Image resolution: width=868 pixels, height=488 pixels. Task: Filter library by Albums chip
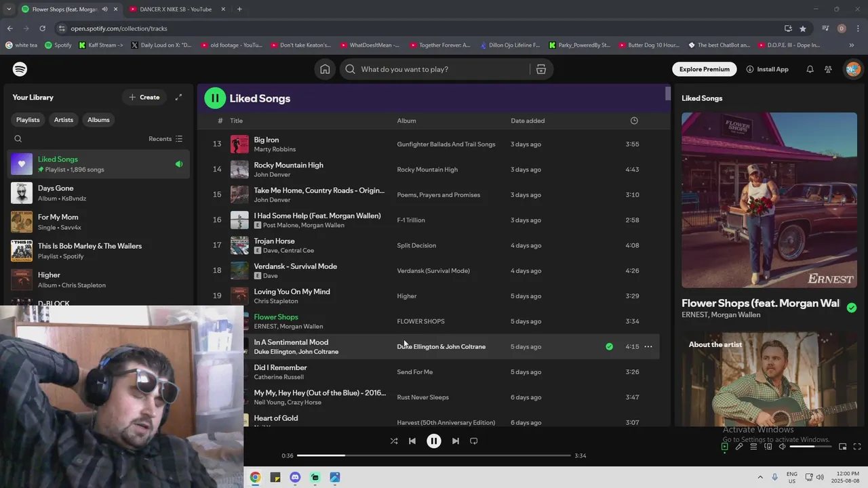(98, 120)
